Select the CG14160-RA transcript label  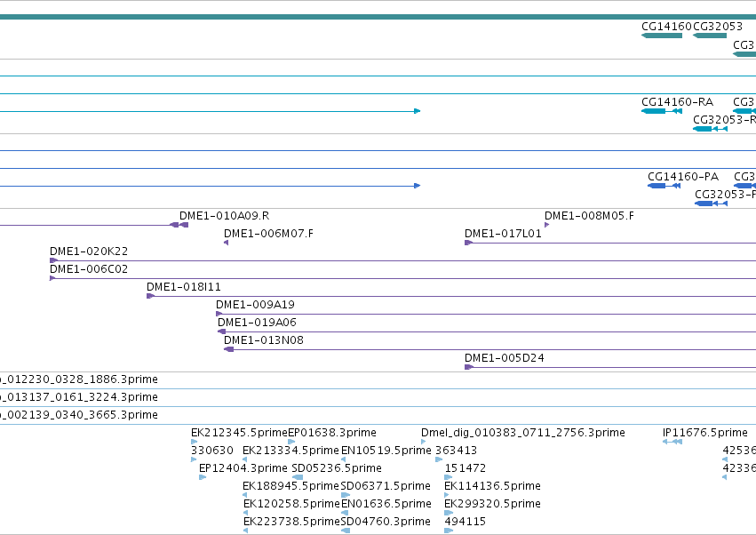pyautogui.click(x=677, y=102)
